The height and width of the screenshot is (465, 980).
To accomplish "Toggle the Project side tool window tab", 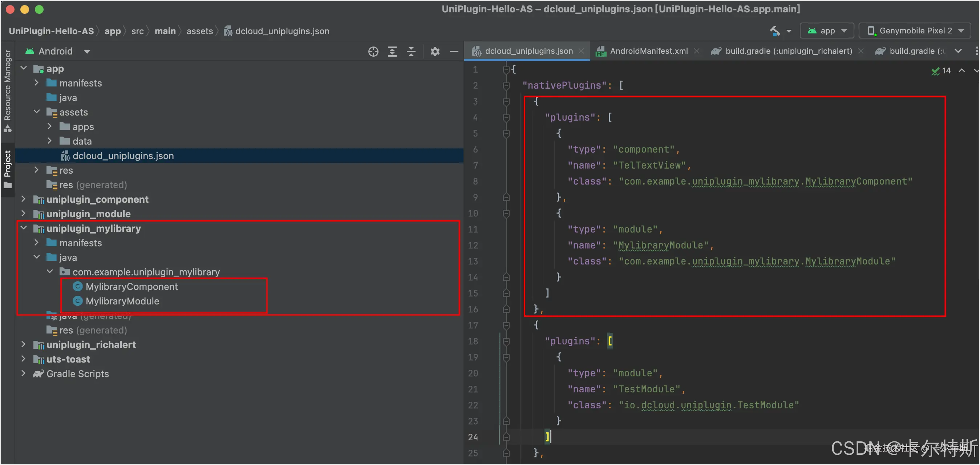I will coord(7,169).
